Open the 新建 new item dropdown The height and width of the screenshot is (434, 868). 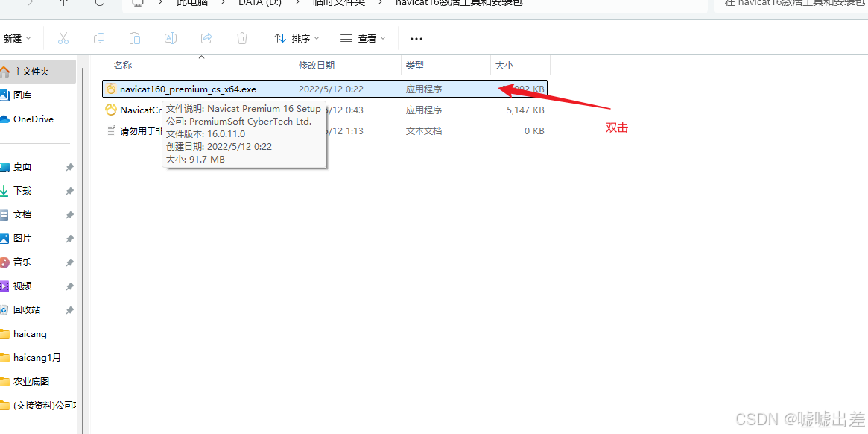click(16, 38)
